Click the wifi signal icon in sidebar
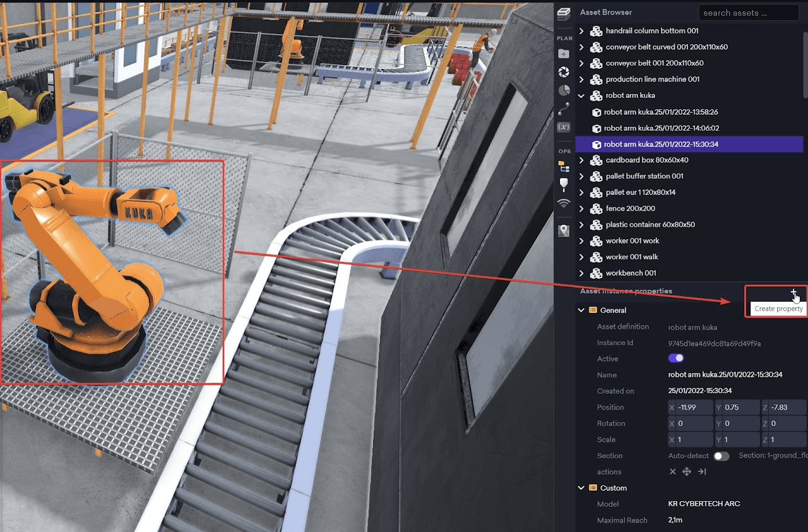The image size is (808, 532). [564, 203]
